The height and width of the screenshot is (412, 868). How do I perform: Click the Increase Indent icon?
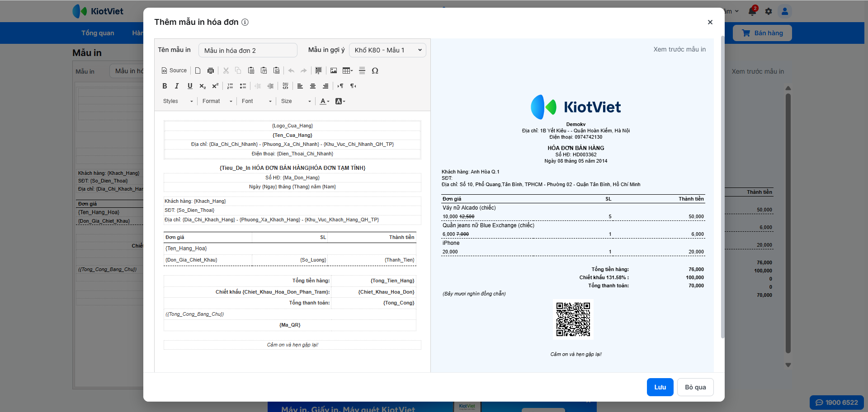pos(270,86)
